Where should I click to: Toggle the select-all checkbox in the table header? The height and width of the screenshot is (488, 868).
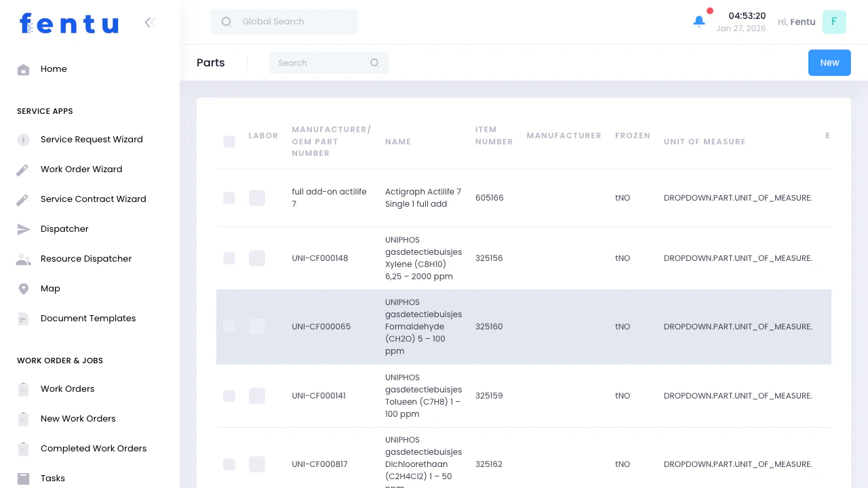[x=229, y=142]
